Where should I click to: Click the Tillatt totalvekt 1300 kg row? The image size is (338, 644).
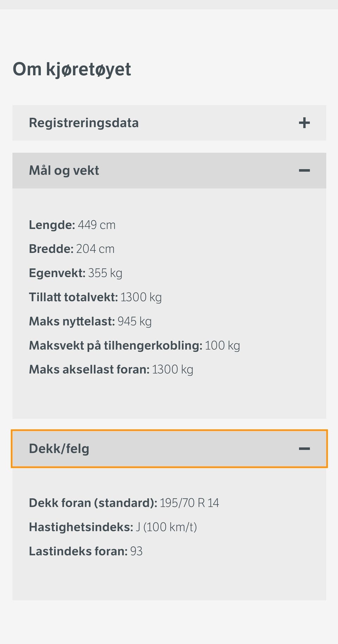tap(95, 297)
